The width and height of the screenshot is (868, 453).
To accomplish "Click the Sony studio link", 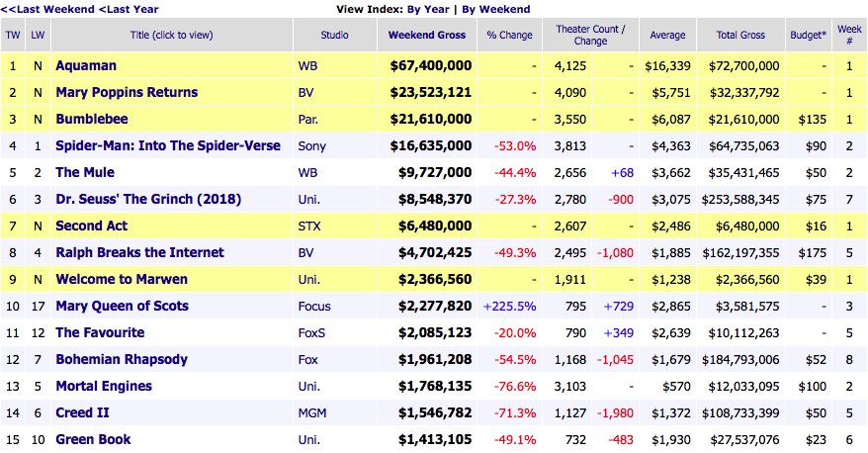I will [312, 146].
